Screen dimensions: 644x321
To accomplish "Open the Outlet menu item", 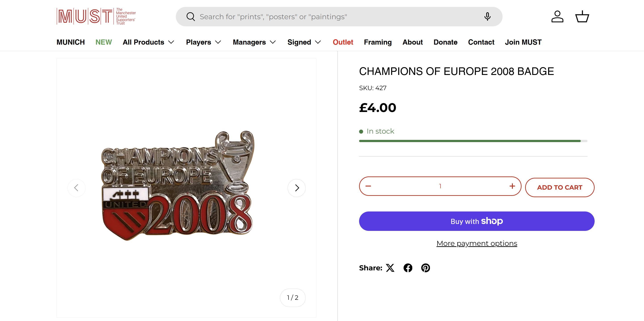I will pyautogui.click(x=343, y=42).
